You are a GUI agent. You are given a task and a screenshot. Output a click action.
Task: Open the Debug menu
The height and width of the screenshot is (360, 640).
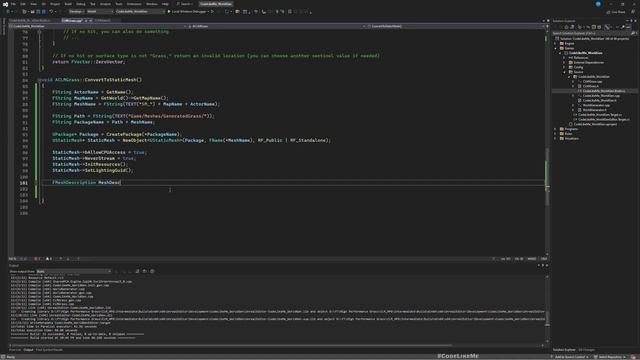tap(80, 4)
